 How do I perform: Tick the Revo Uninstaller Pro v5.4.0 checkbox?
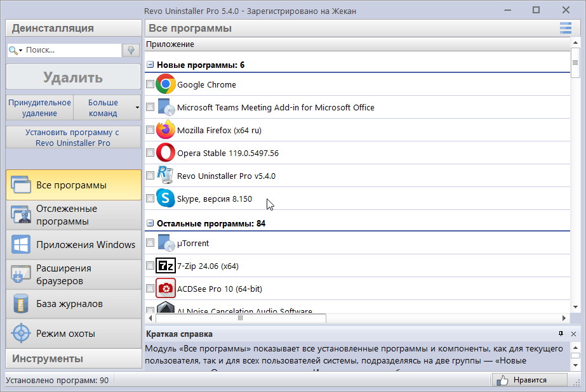150,175
